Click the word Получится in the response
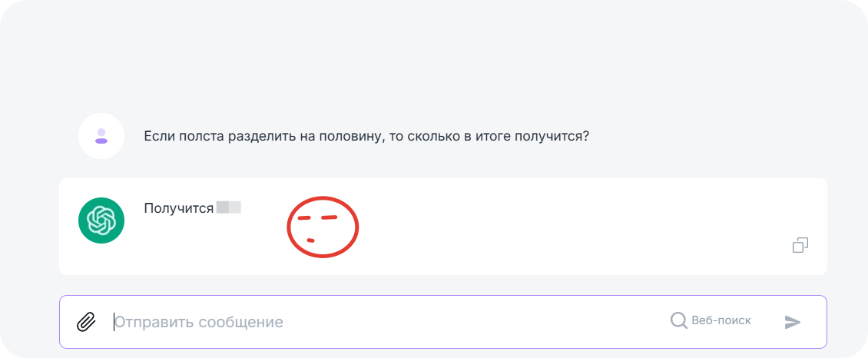Image resolution: width=868 pixels, height=358 pixels. [178, 207]
